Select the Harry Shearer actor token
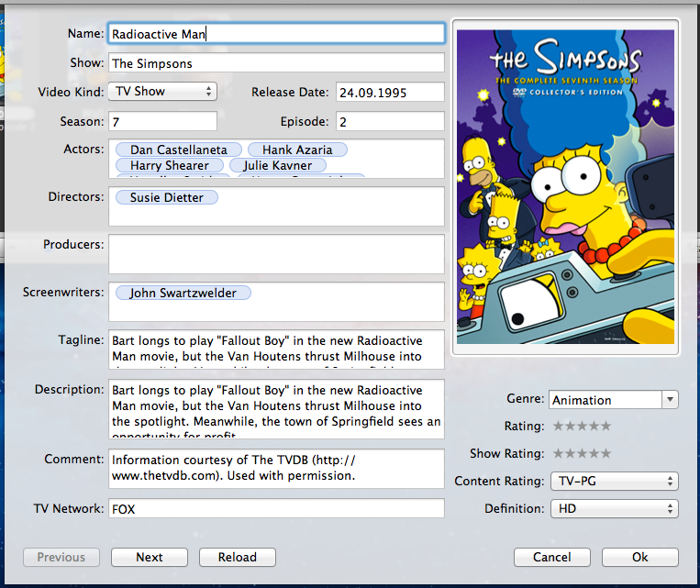 pyautogui.click(x=169, y=165)
